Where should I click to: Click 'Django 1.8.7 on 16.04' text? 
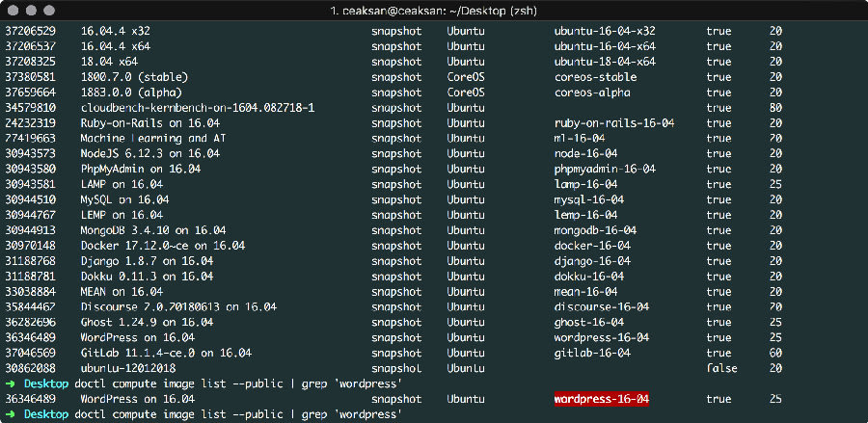148,261
